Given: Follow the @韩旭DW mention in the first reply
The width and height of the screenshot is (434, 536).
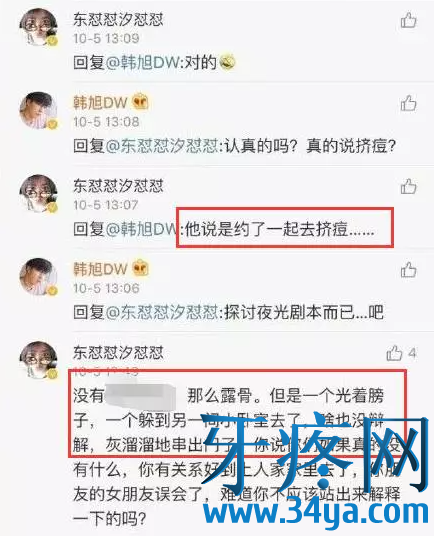Looking at the screenshot, I should [x=142, y=63].
